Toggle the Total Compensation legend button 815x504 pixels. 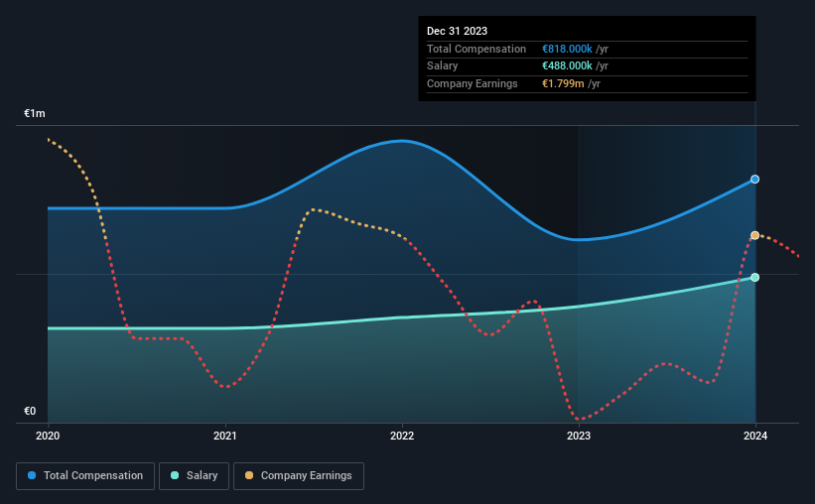click(x=85, y=476)
